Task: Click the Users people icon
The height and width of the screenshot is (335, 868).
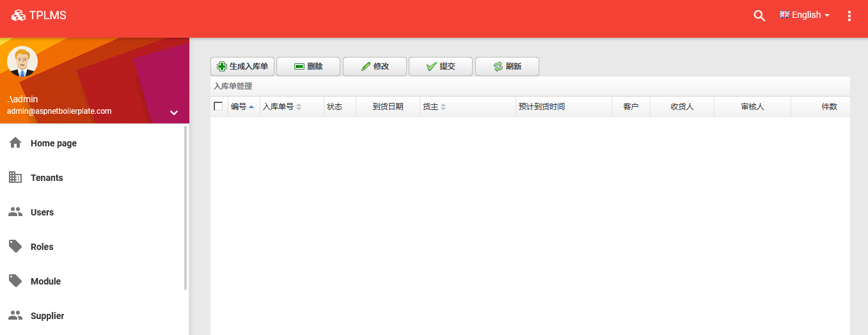Action: 15,212
